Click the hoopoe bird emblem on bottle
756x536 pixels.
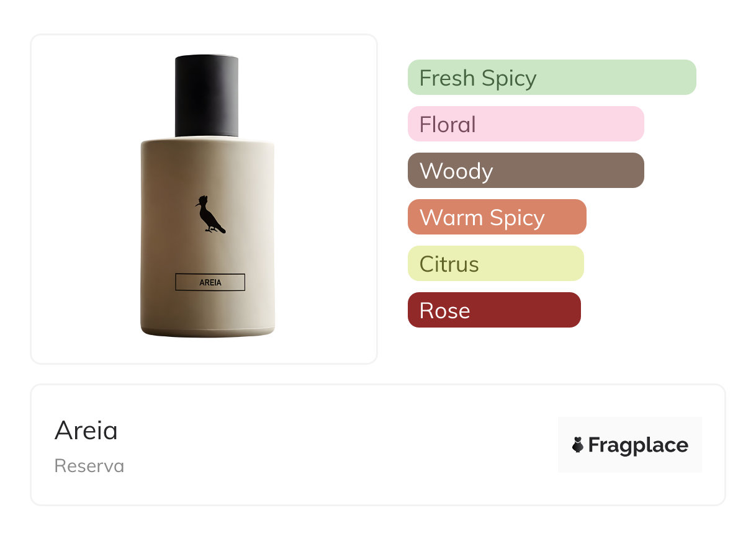tap(210, 214)
